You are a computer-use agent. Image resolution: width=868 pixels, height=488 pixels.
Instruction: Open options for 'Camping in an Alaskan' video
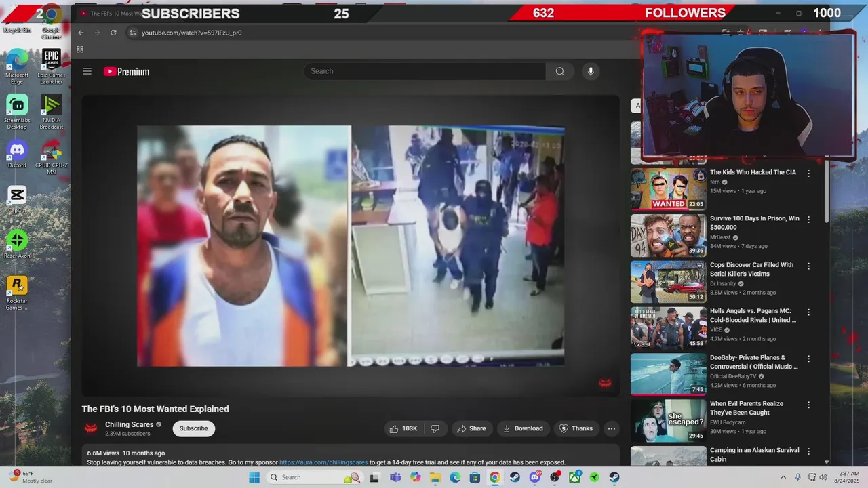(808, 451)
